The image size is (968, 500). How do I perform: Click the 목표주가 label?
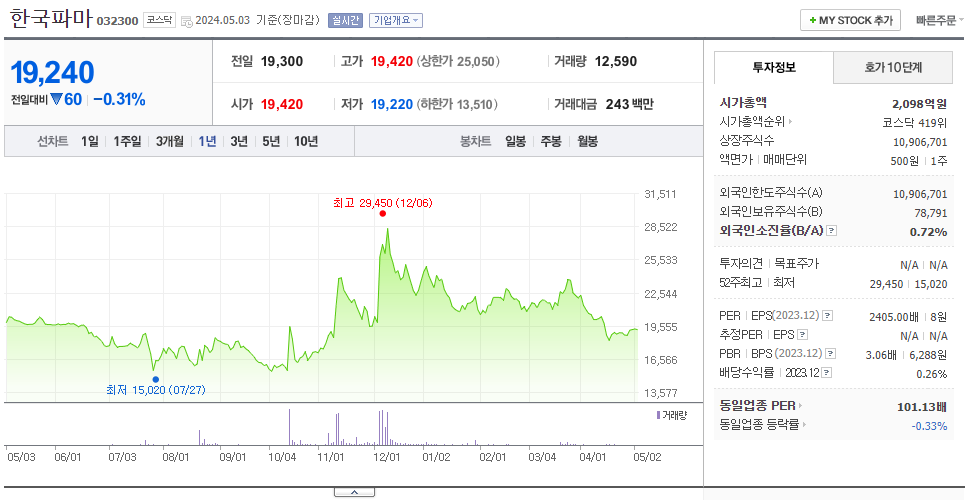click(x=796, y=264)
